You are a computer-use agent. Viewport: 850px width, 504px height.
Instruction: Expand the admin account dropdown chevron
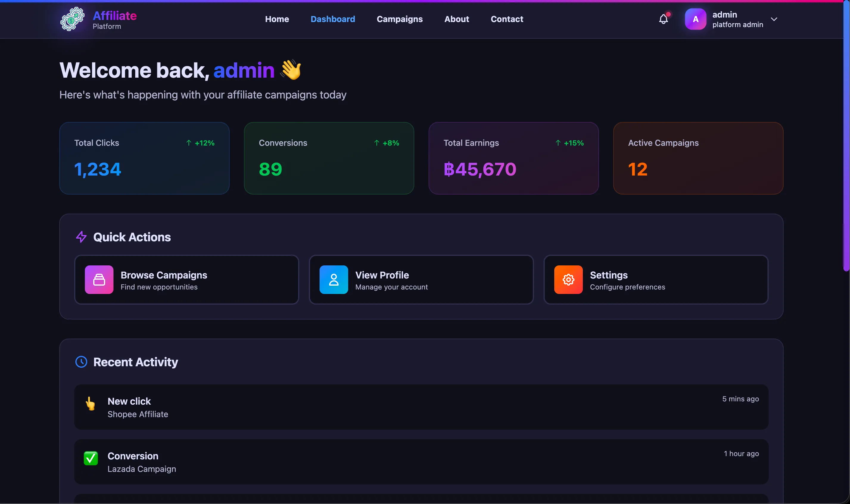point(774,19)
